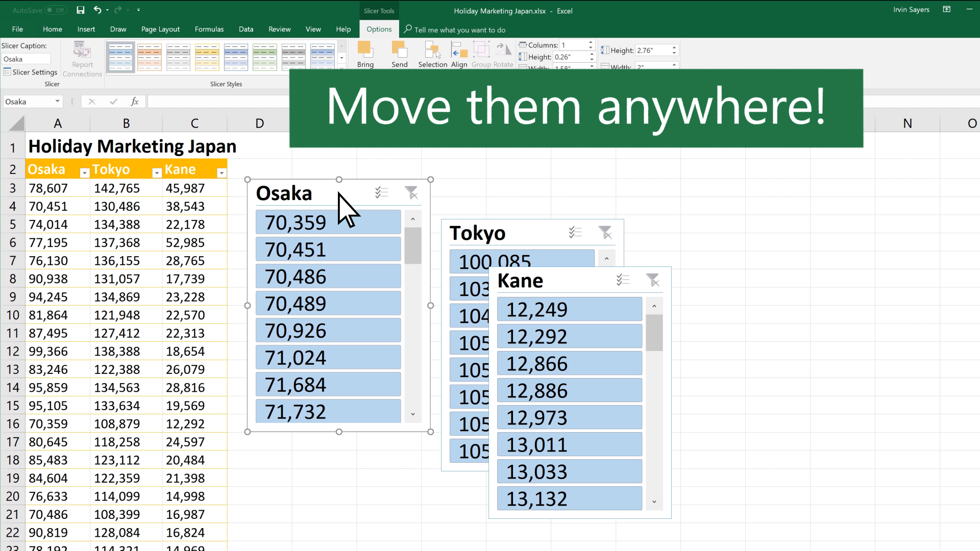Click the Holiday Marketing Japan title cell
The image size is (980, 551).
click(132, 146)
